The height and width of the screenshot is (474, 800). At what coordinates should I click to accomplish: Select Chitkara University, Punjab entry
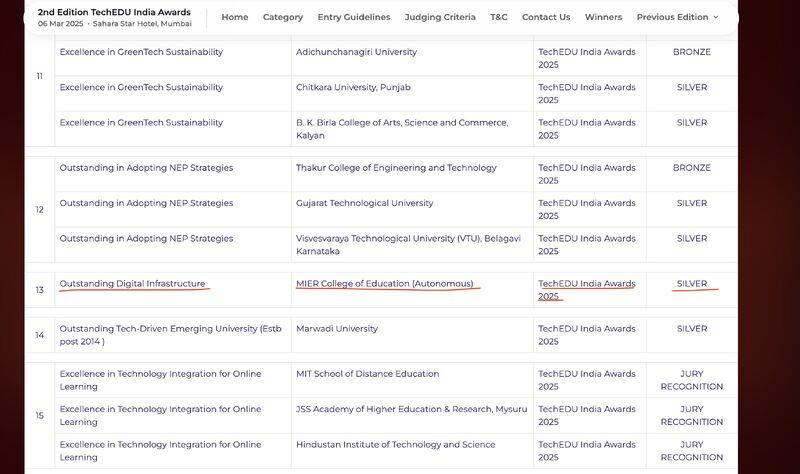(353, 87)
